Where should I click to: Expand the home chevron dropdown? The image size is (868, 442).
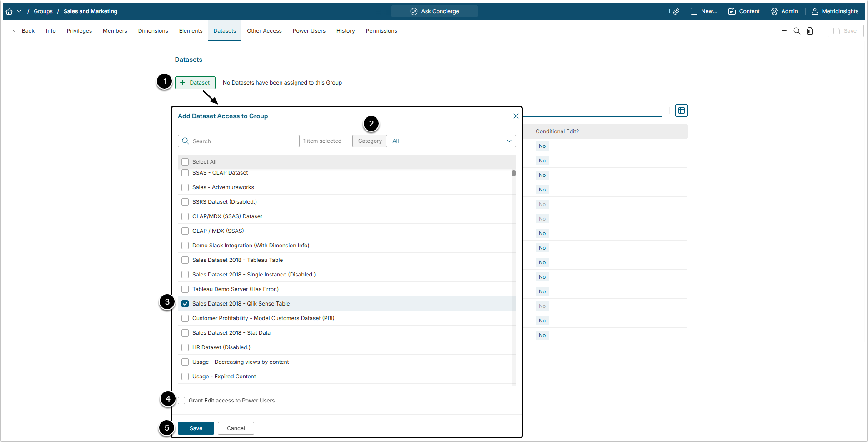[x=19, y=11]
